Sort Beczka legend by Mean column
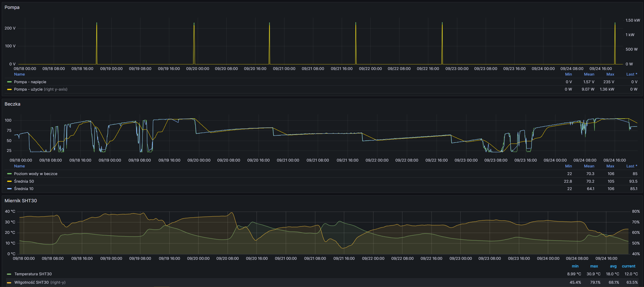The image size is (644, 287). (589, 166)
